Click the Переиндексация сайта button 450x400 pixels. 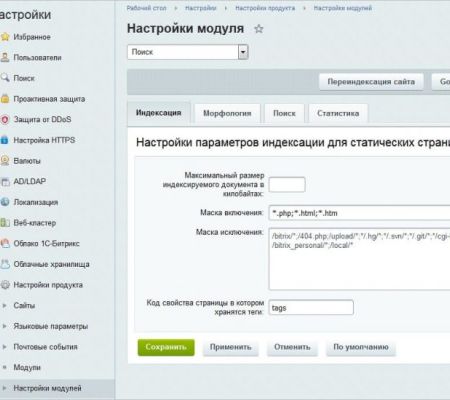(371, 82)
